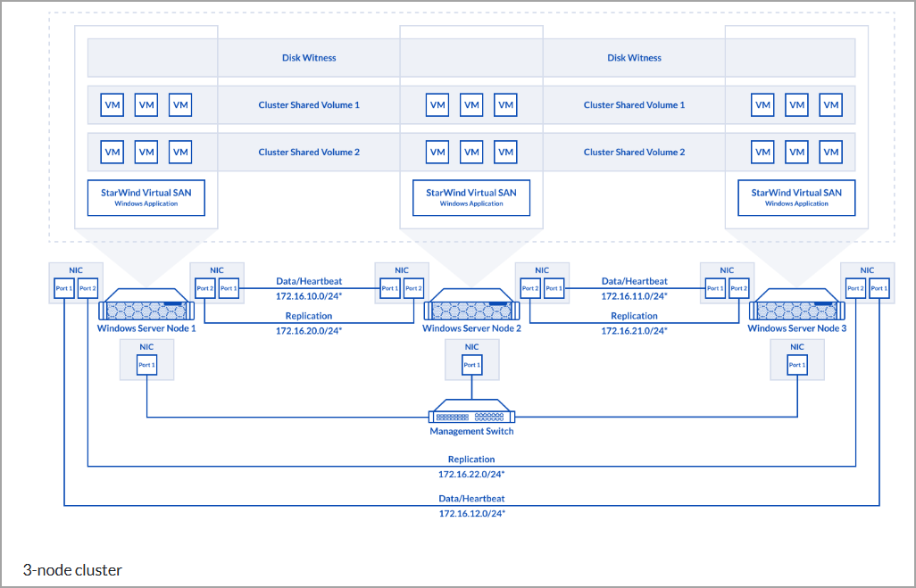This screenshot has width=916, height=588.
Task: Click the right Cluster Shared Volume 2 label
Action: tap(634, 153)
